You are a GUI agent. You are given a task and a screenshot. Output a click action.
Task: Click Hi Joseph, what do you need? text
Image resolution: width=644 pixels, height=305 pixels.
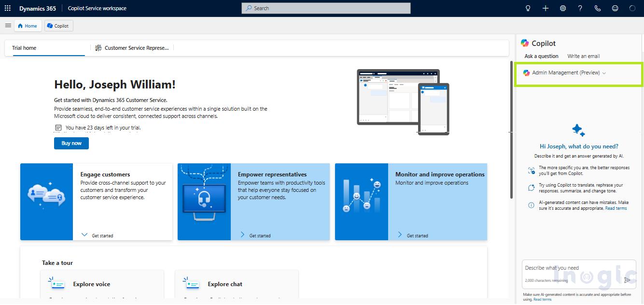(x=579, y=146)
